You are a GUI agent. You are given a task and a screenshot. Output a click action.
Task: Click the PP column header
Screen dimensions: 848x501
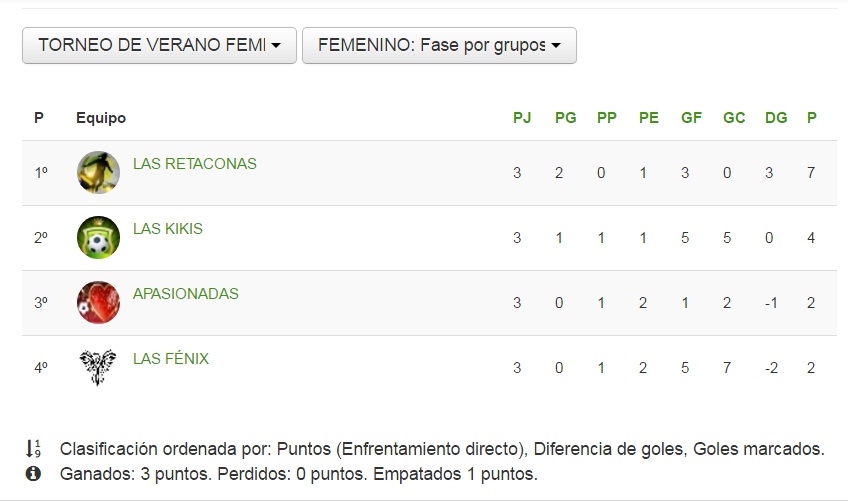tap(606, 118)
